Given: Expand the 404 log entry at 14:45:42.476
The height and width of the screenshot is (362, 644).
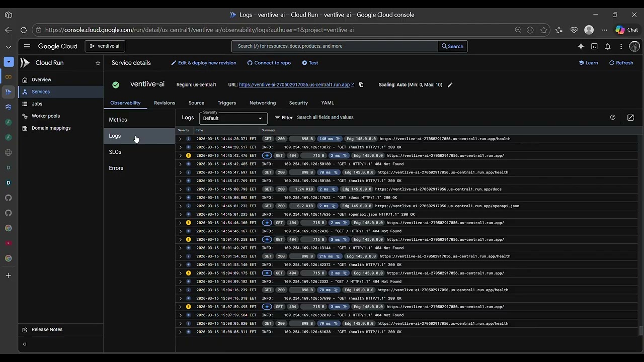Looking at the screenshot, I should click(181, 156).
